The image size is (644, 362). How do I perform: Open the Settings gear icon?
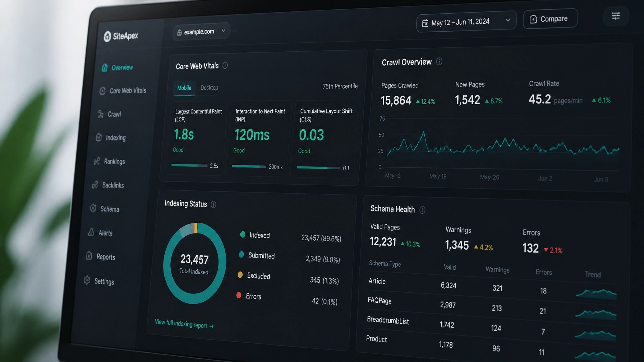click(x=87, y=280)
